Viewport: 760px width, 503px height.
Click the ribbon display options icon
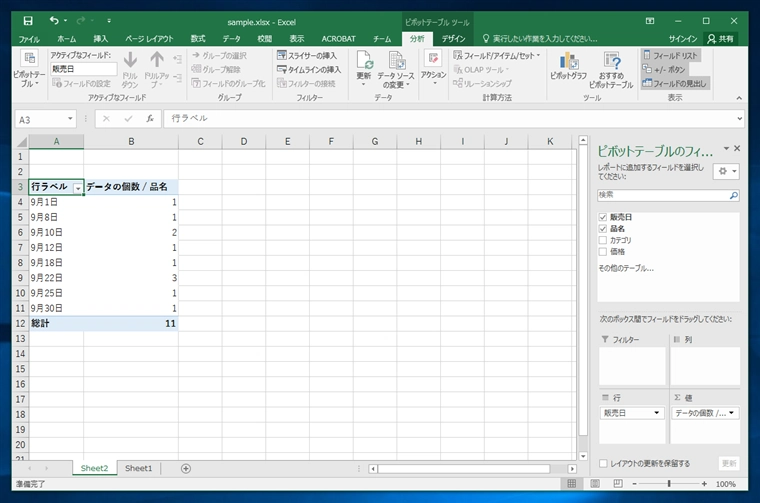[x=650, y=21]
